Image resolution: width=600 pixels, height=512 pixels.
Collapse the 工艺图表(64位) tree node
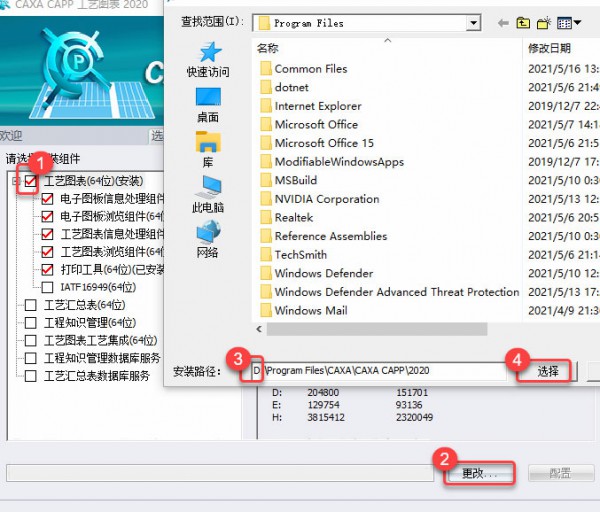[16, 181]
